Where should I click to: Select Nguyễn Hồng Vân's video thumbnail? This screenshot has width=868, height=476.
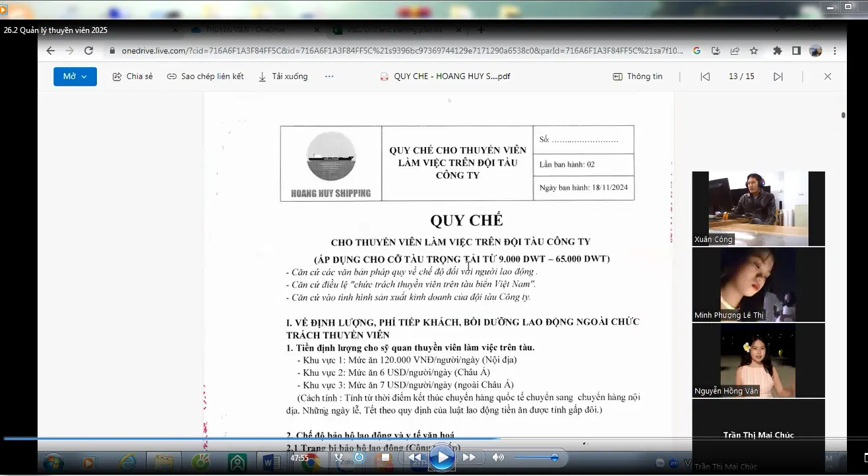(x=759, y=360)
